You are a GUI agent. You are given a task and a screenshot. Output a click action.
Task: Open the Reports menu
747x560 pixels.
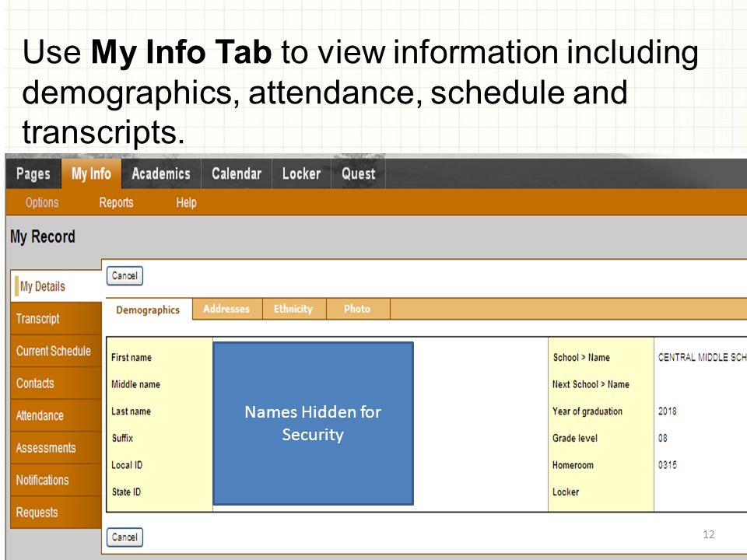(x=116, y=202)
